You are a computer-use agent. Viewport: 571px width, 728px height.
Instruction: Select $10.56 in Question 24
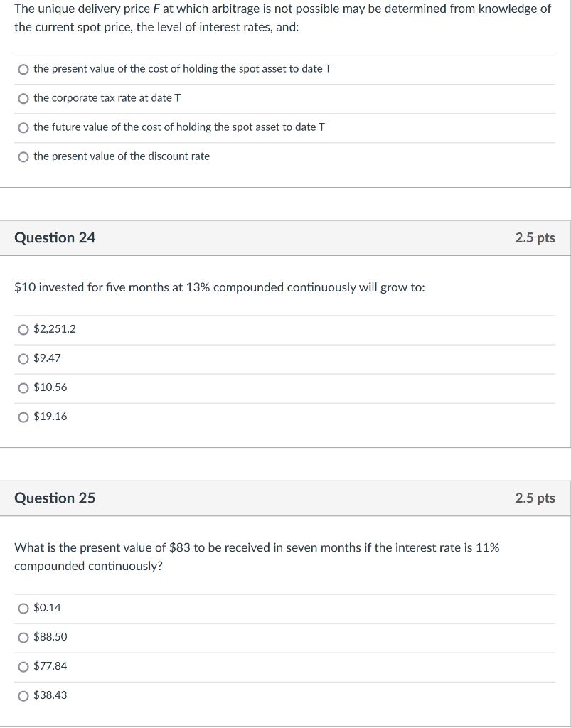click(x=50, y=387)
